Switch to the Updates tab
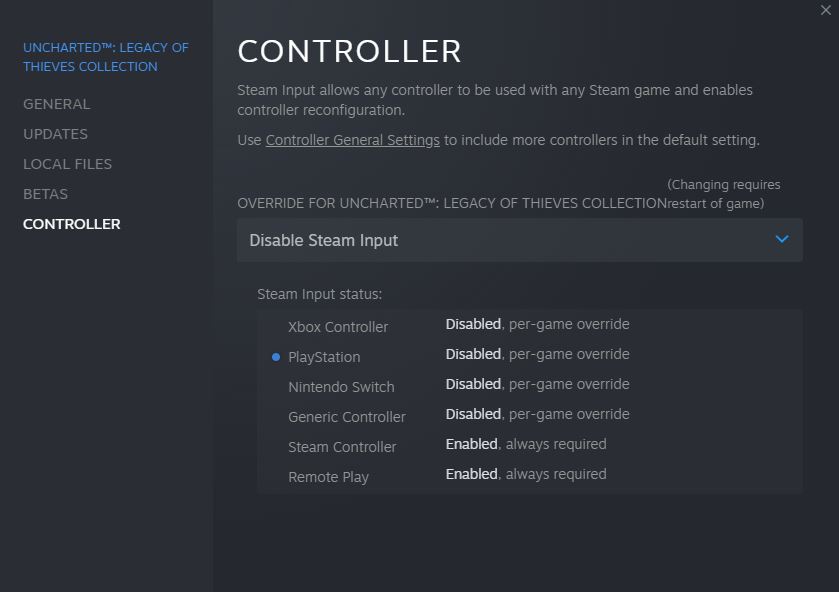The width and height of the screenshot is (839, 592). (x=56, y=134)
